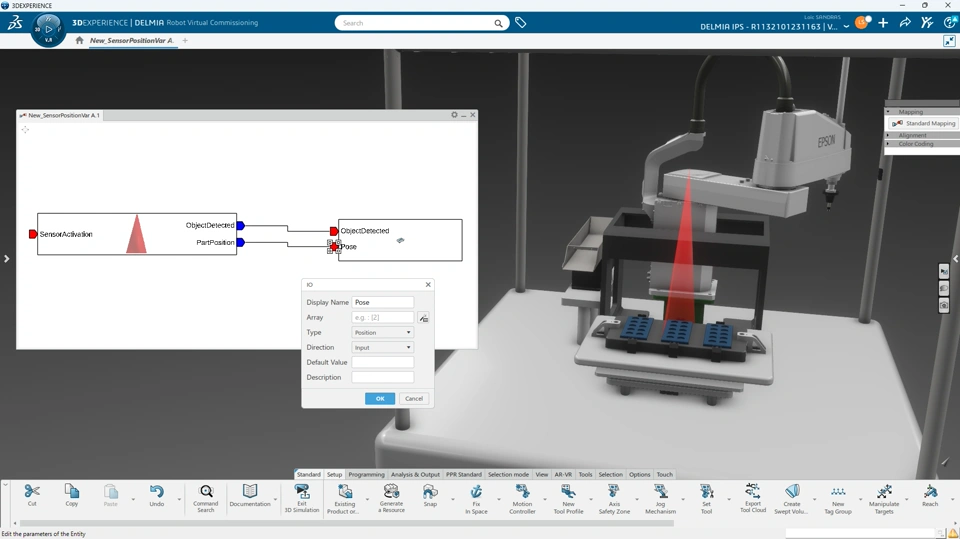Open the Direction dropdown showing Input
Screen dimensions: 960x539
(383, 347)
